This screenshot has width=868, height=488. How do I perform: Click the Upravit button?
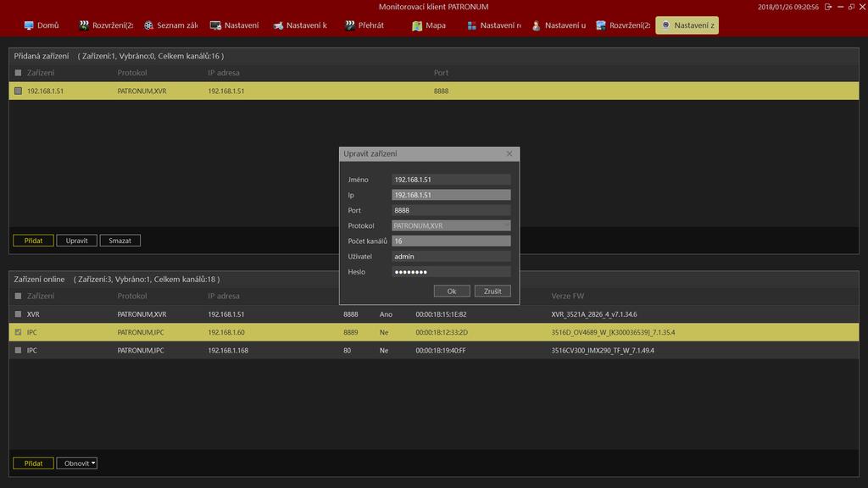[76, 241]
